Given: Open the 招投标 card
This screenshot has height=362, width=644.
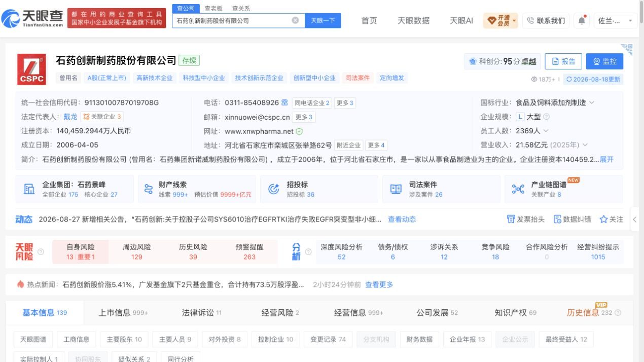Looking at the screenshot, I should point(319,189).
